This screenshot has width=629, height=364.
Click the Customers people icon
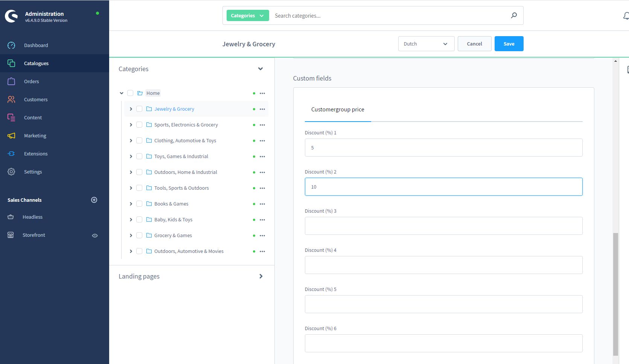[11, 99]
